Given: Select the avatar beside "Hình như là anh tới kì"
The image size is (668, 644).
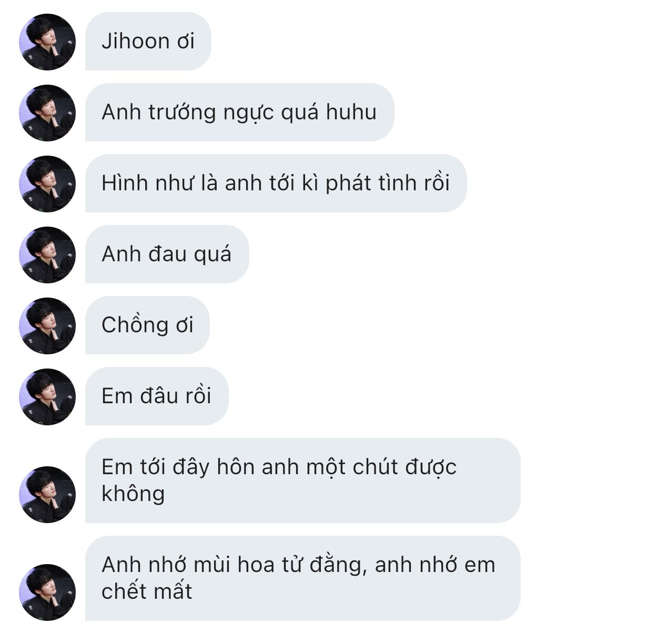Looking at the screenshot, I should 47,184.
